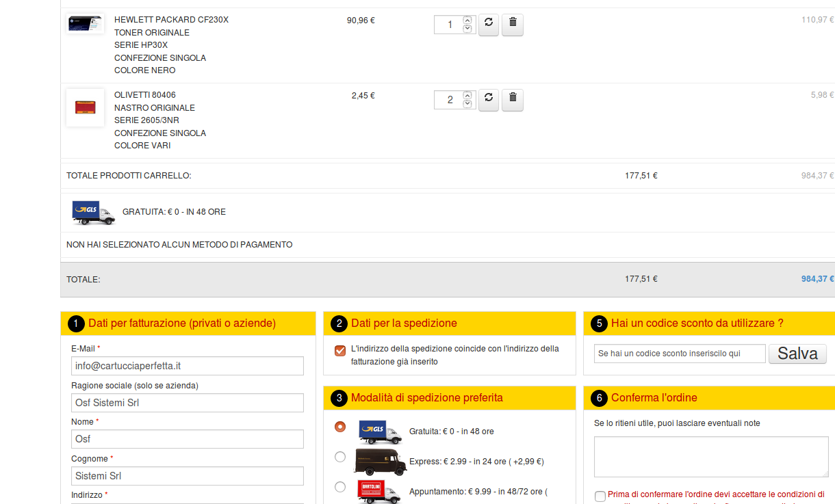
Task: Refresh quantity for Hewlett Packard CF230X toner
Action: (x=488, y=25)
